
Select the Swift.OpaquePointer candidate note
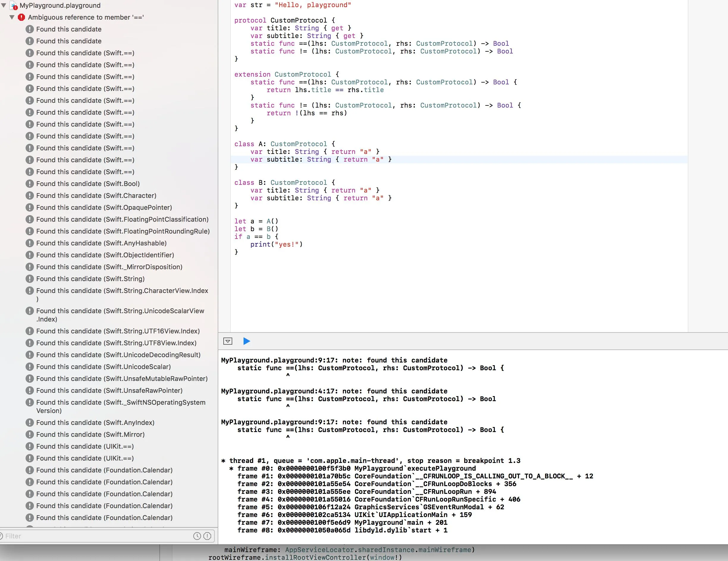point(104,207)
